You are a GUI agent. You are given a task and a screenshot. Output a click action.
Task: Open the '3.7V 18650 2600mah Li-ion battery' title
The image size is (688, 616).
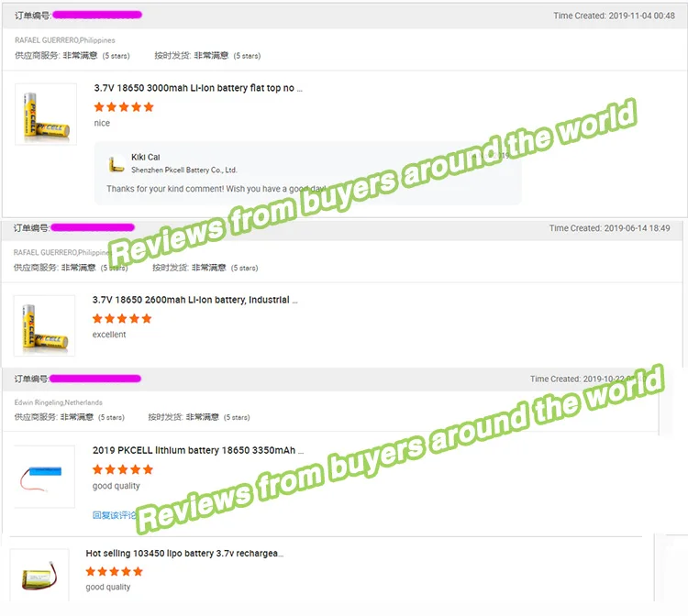pyautogui.click(x=194, y=300)
